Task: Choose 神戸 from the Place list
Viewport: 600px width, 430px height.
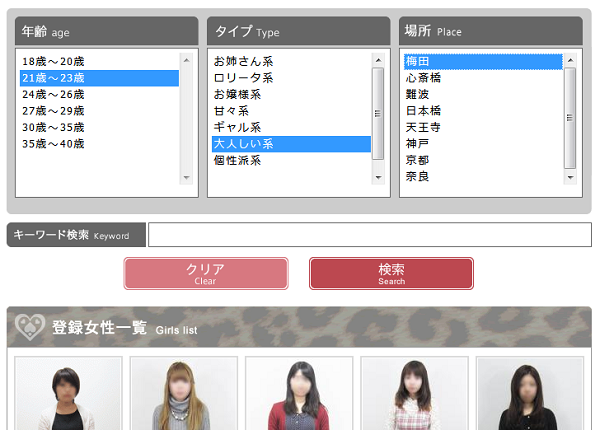Action: click(417, 144)
